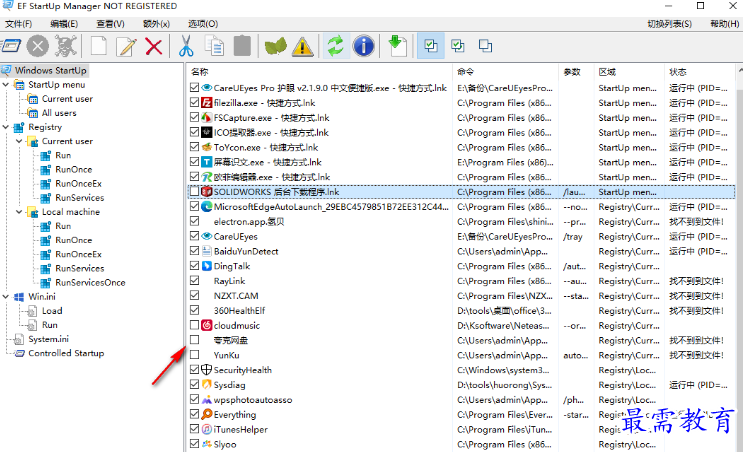Toggle the BaiduYunDetect checkbox
Screen dimensions: 743x452
point(194,251)
